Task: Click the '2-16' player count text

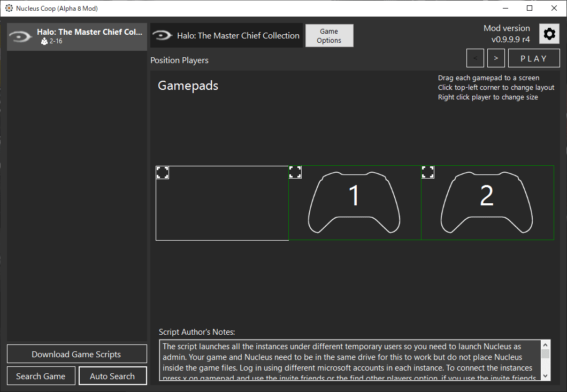Action: point(56,41)
